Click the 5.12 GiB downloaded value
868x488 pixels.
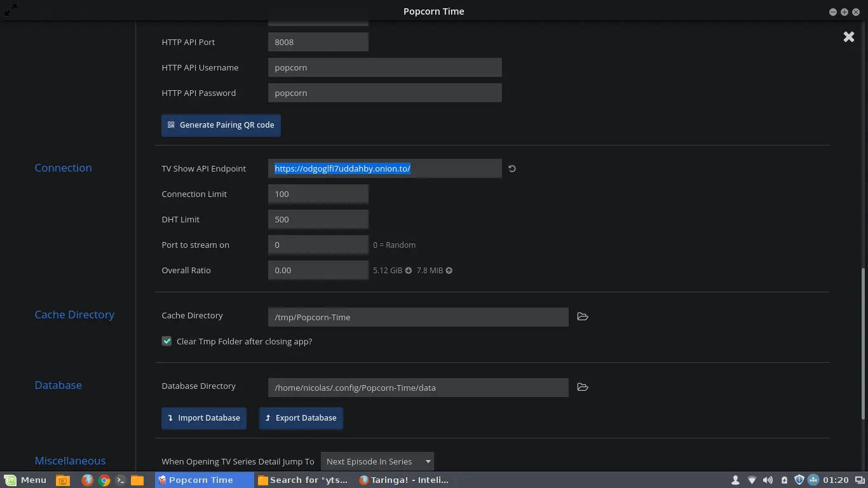tap(388, 270)
